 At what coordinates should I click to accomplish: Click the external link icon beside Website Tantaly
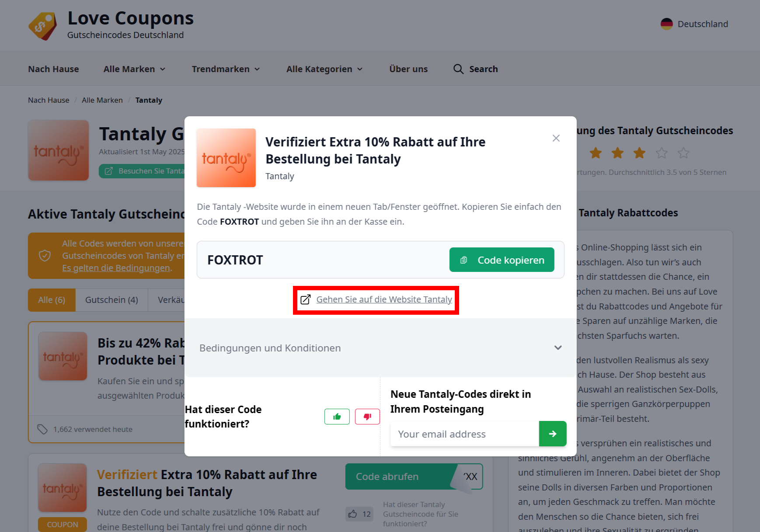point(305,299)
